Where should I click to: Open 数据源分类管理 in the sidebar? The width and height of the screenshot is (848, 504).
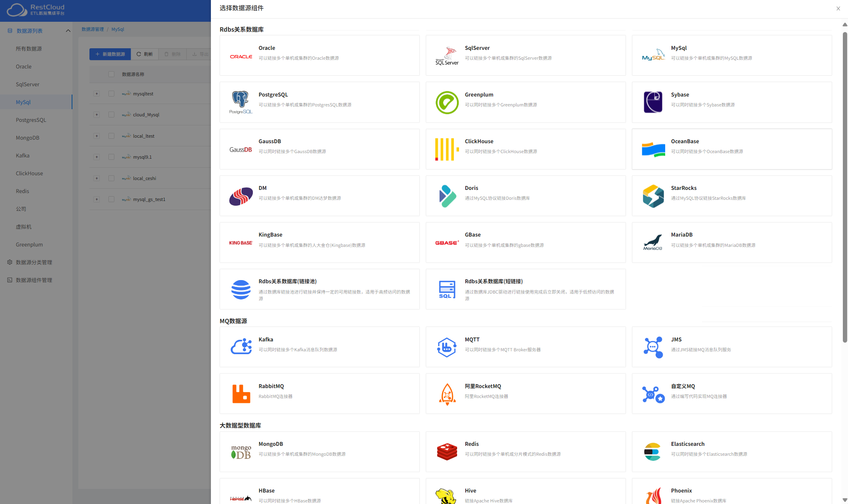(x=34, y=262)
